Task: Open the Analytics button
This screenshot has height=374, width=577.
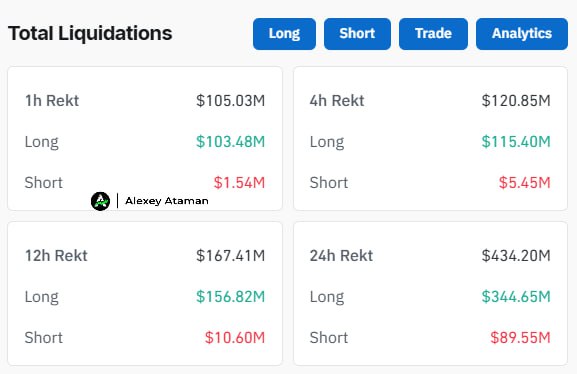Action: coord(522,34)
